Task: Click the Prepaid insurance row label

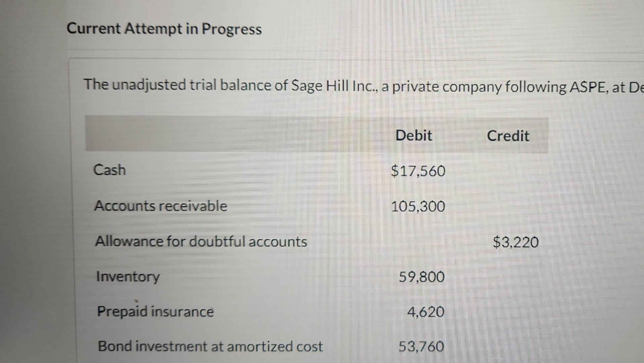Action: point(155,311)
